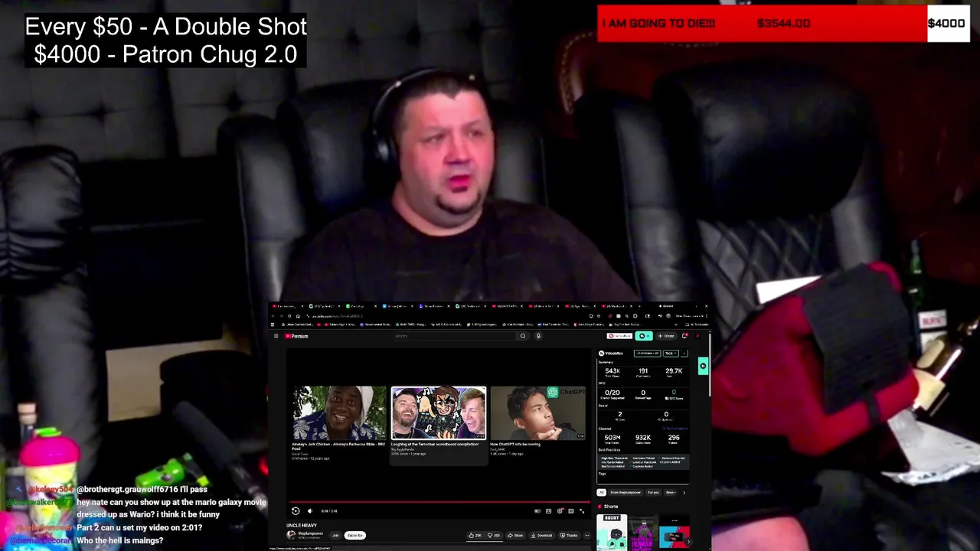The height and width of the screenshot is (551, 980).
Task: Enter fullscreen in the video player
Action: (x=582, y=511)
